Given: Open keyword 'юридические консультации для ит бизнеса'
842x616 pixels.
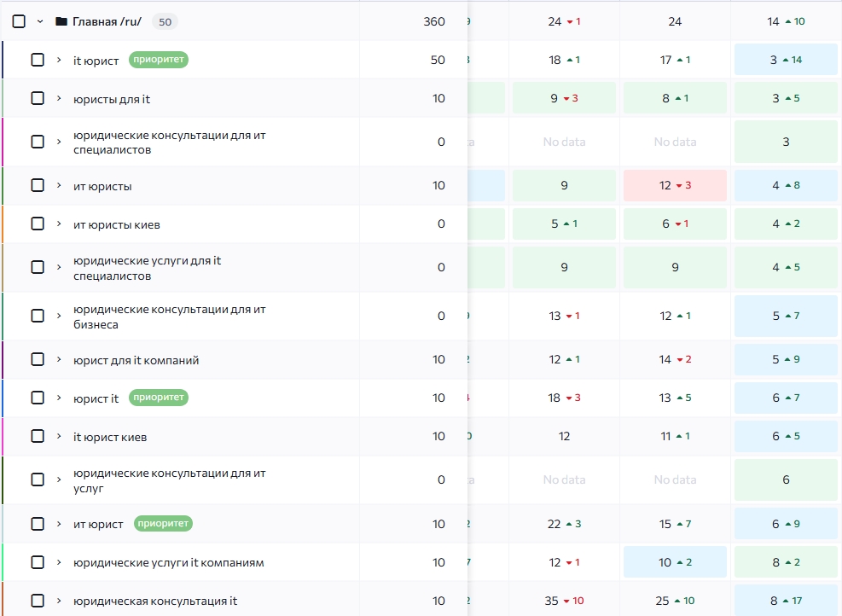Looking at the screenshot, I should coord(169,317).
